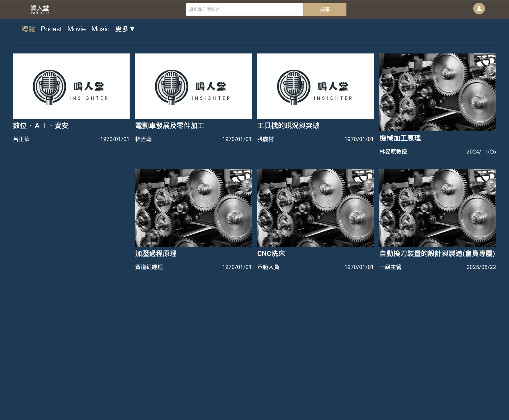Click speaker name 林旻原教授
Viewport: 509px width, 420px height.
click(393, 152)
